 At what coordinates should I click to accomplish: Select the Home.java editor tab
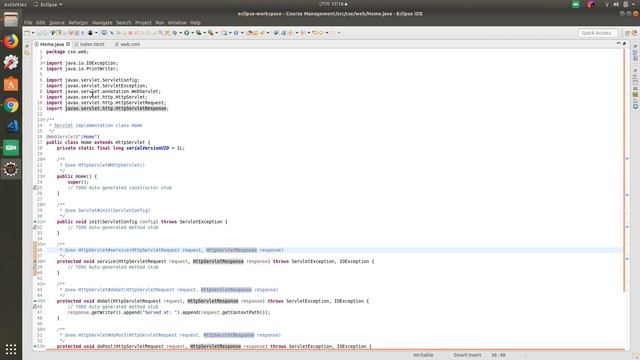coord(52,44)
